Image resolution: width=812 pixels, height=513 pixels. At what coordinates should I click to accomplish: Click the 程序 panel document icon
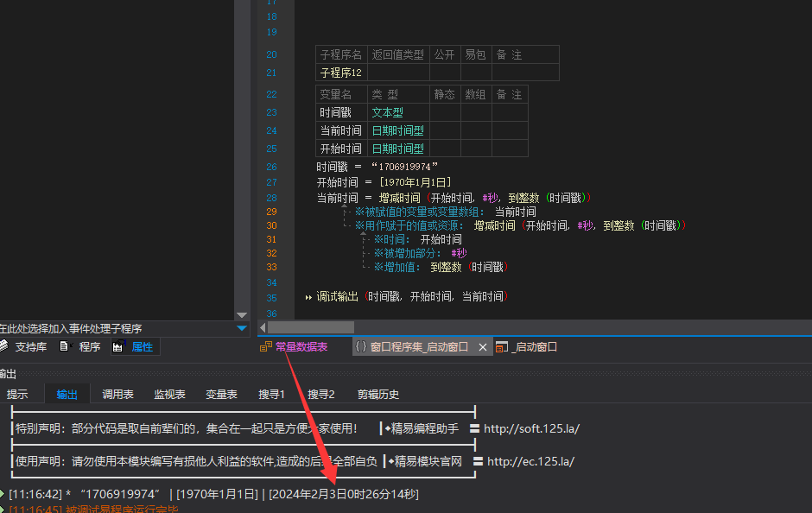64,347
